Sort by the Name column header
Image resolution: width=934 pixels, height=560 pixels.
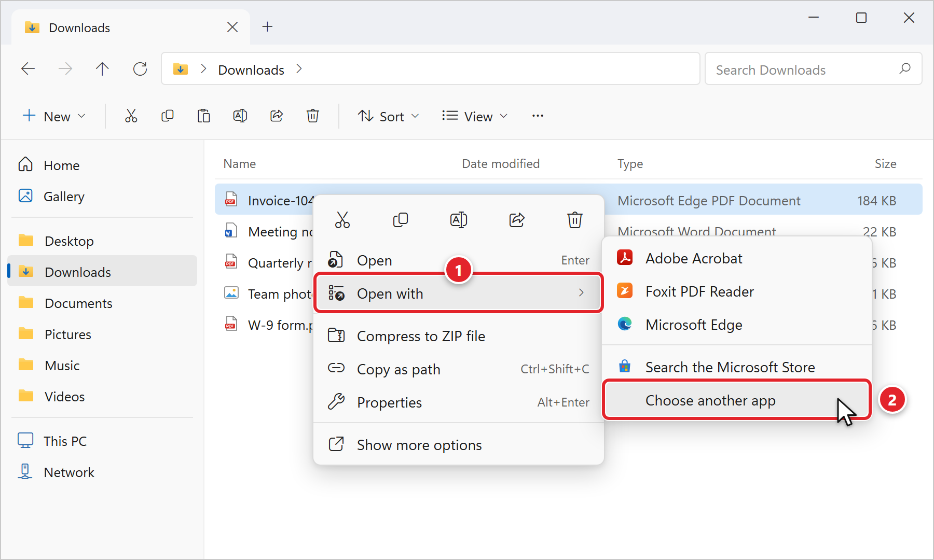240,164
